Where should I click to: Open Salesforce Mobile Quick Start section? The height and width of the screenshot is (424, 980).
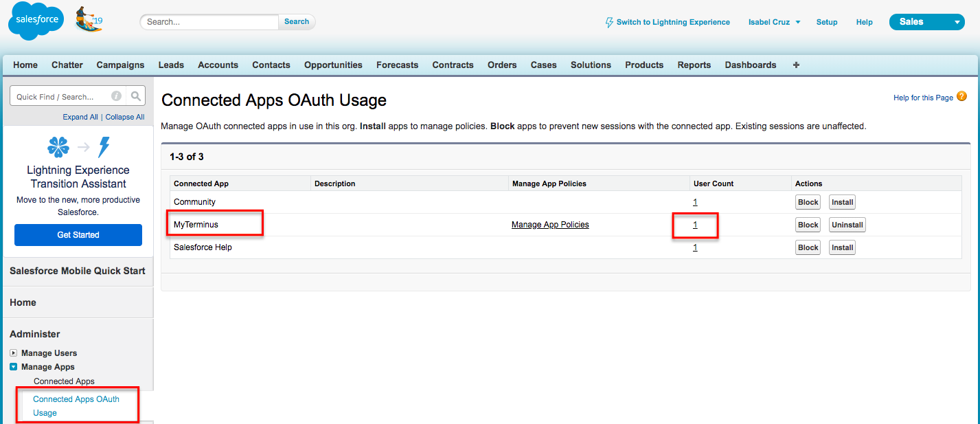click(78, 271)
